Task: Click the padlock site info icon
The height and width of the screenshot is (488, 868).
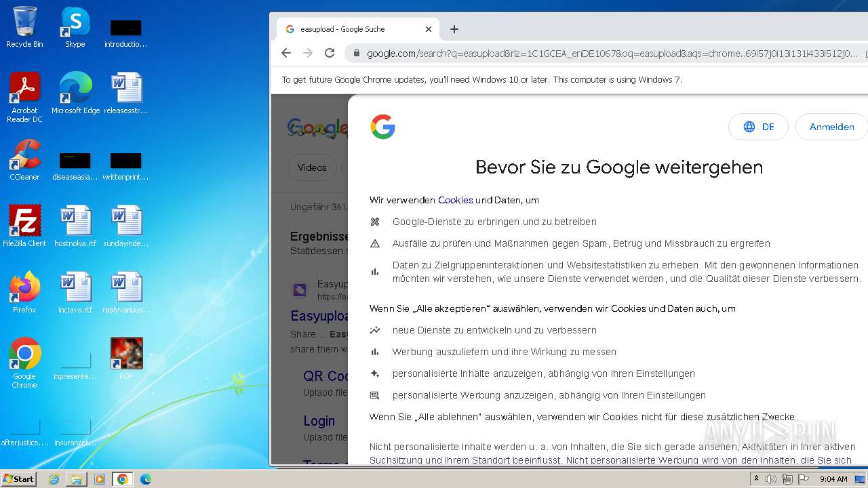Action: coord(356,53)
